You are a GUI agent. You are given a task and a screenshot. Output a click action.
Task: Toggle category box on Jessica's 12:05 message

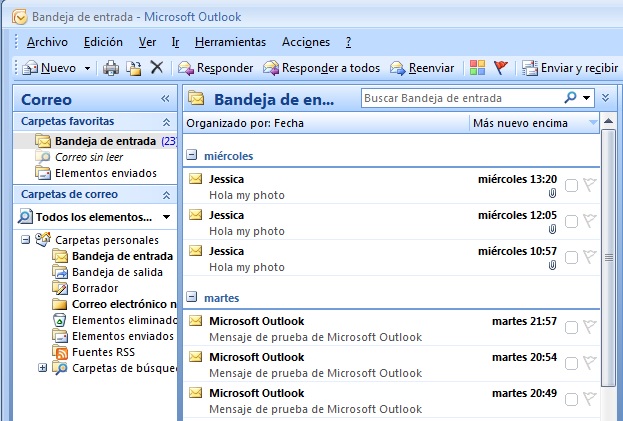(x=571, y=221)
